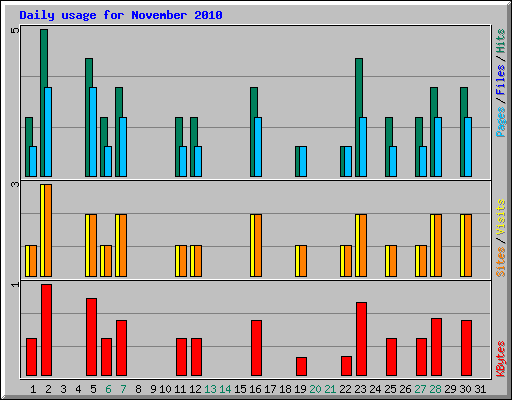Viewport: 512px width, 400px height.
Task: Select green weekend day label "7"
Action: 123,389
